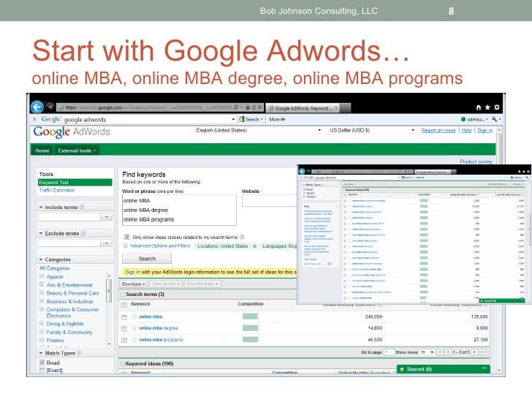
Task: Open the browser Home icon
Action: pyautogui.click(x=479, y=107)
